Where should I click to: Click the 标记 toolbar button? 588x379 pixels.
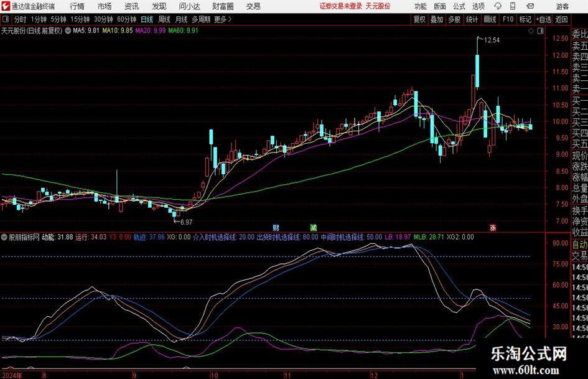tap(525, 19)
